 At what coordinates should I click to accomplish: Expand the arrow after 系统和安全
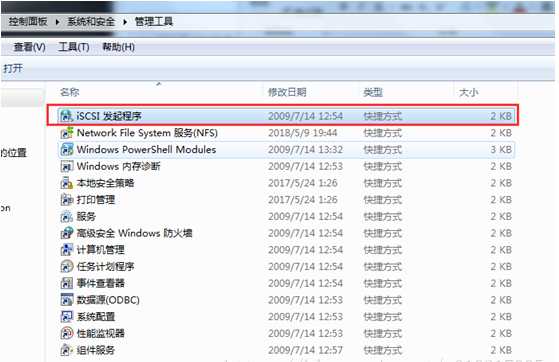pos(125,22)
